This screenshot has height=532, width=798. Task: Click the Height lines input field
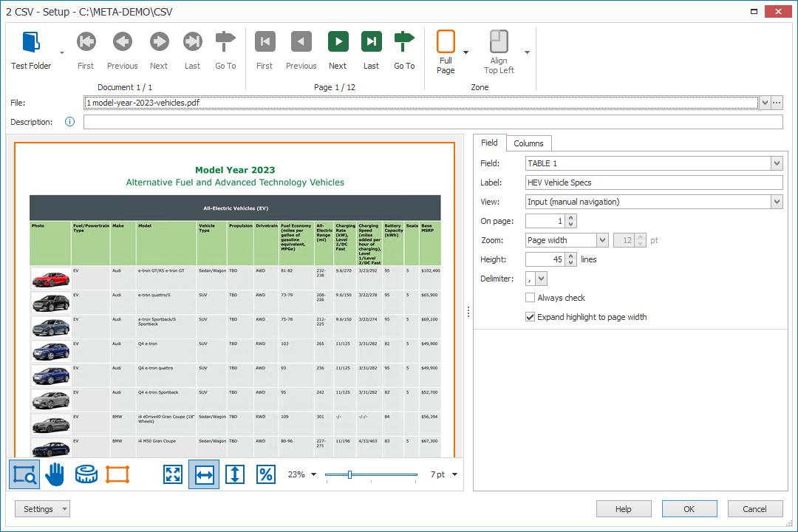point(546,259)
